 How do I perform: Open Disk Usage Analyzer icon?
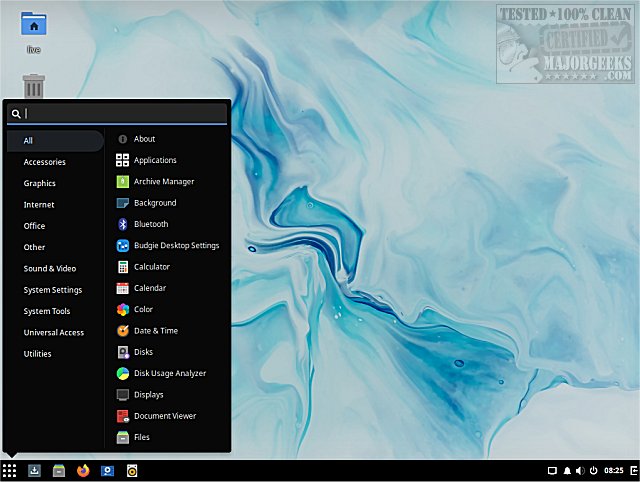(122, 373)
